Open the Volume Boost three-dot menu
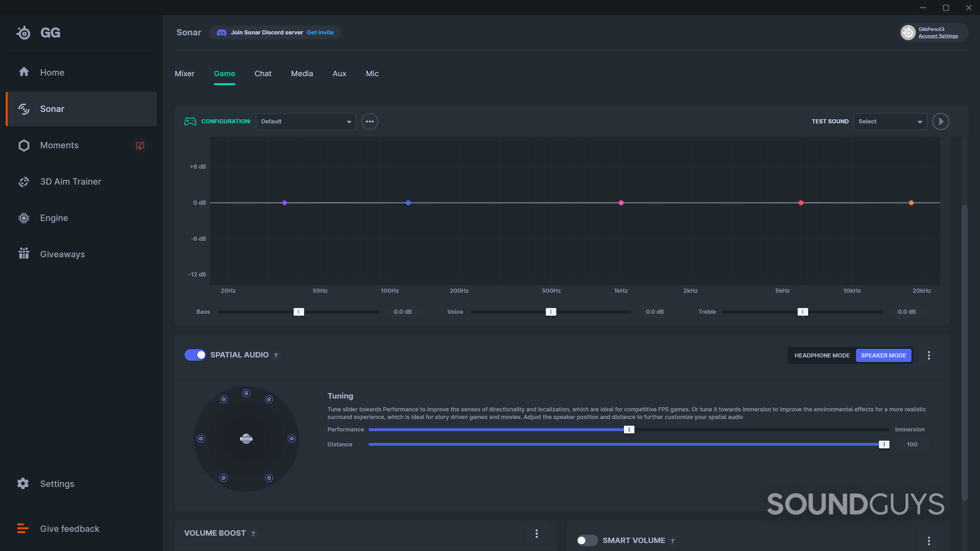 (x=537, y=533)
